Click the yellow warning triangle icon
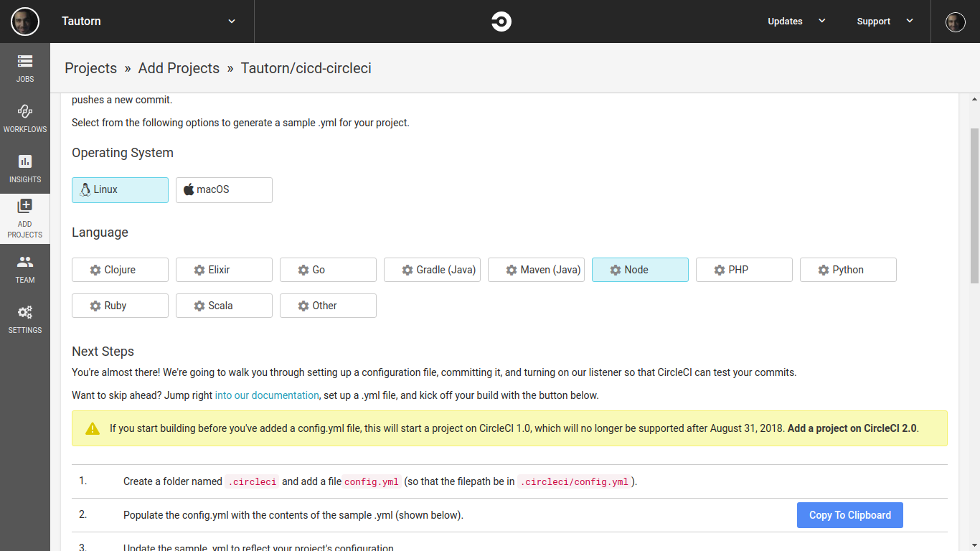 (x=93, y=428)
